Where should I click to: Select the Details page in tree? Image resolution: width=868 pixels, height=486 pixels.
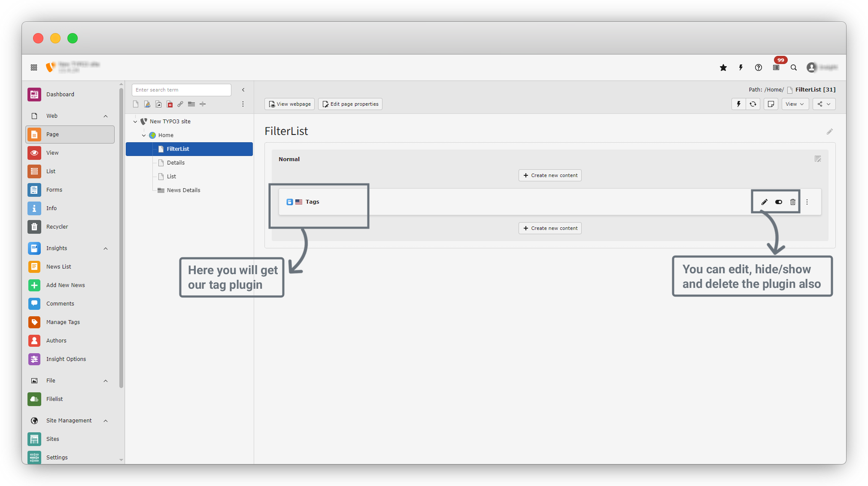176,163
